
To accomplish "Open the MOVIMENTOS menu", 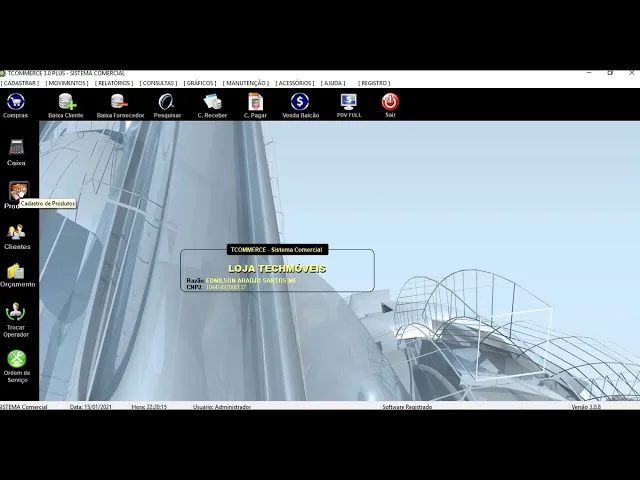I will tap(67, 83).
